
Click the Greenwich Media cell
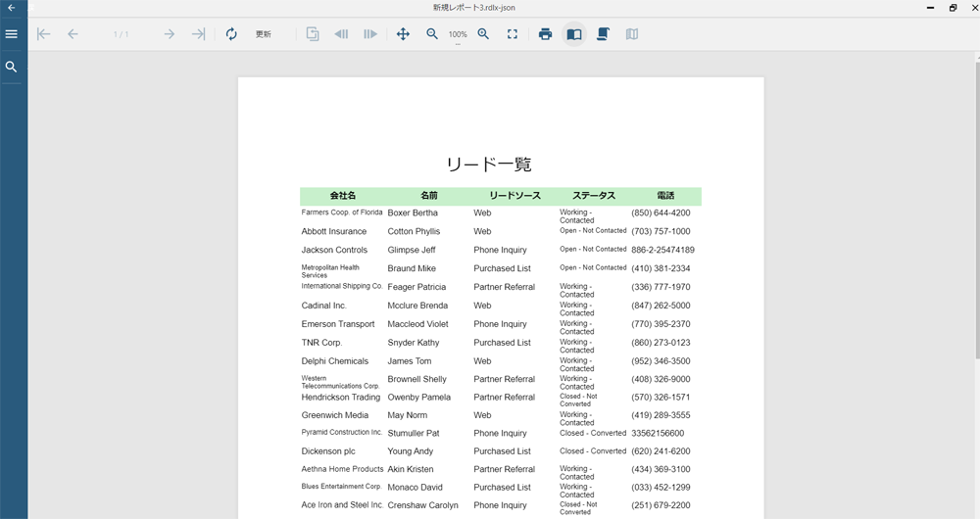(x=335, y=414)
